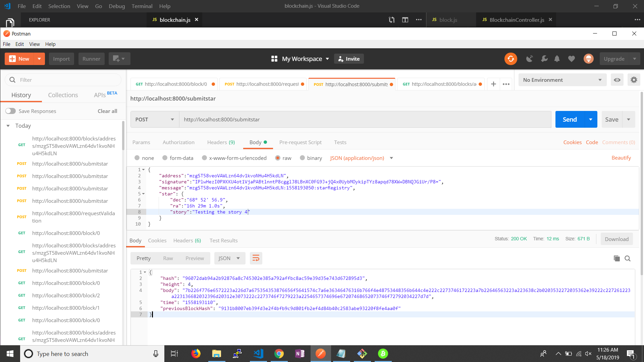Screen dimensions: 644x362
Task: Click the Beautify link
Action: pos(621,158)
